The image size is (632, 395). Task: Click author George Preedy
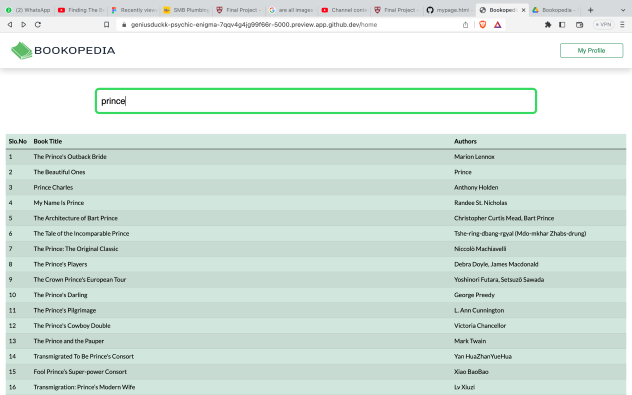pyautogui.click(x=474, y=295)
